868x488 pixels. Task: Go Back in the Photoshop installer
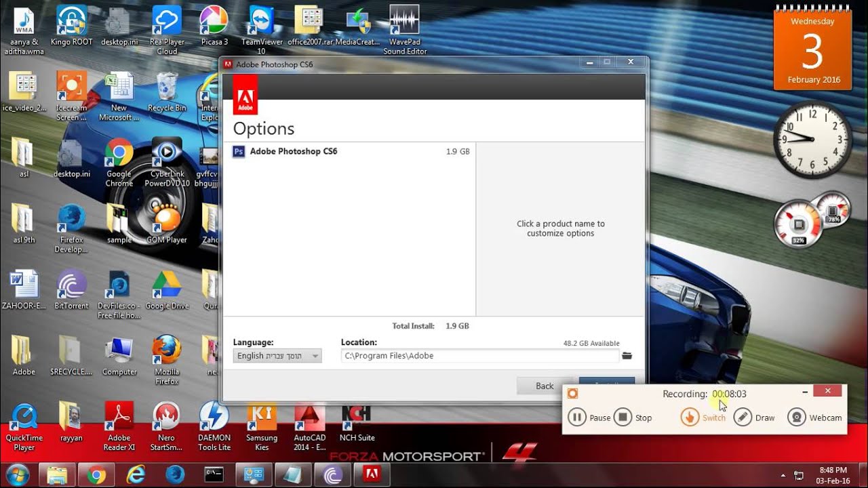[545, 386]
